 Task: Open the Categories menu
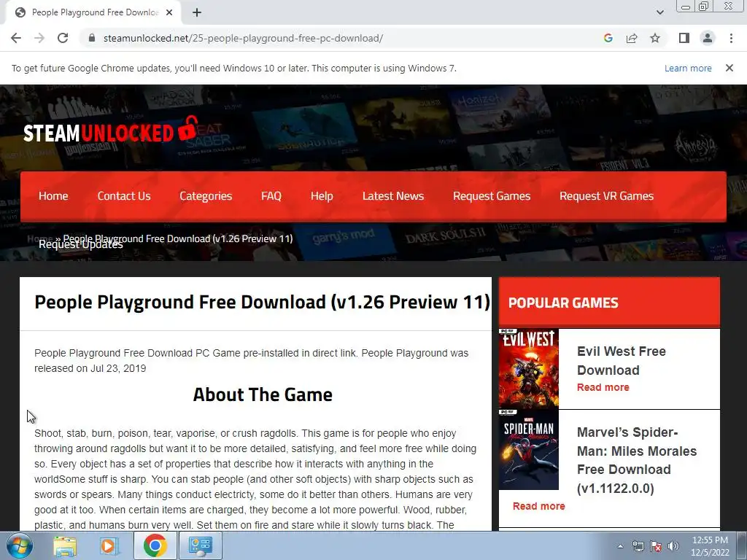click(x=206, y=196)
